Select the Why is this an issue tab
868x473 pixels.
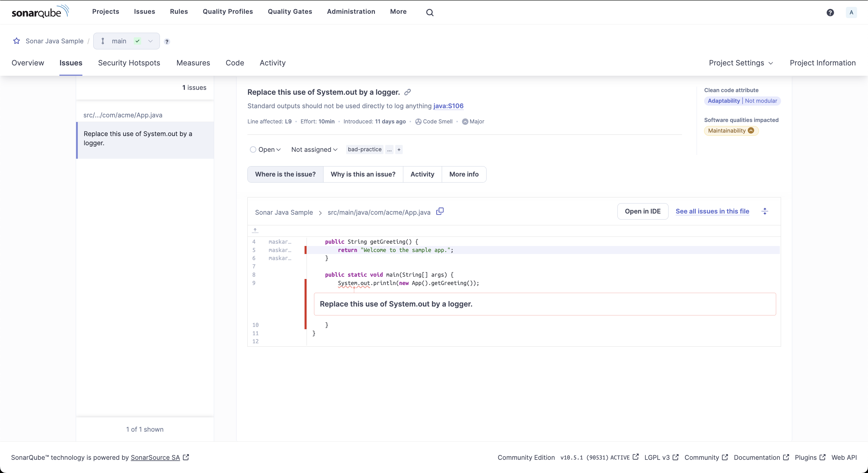click(363, 174)
